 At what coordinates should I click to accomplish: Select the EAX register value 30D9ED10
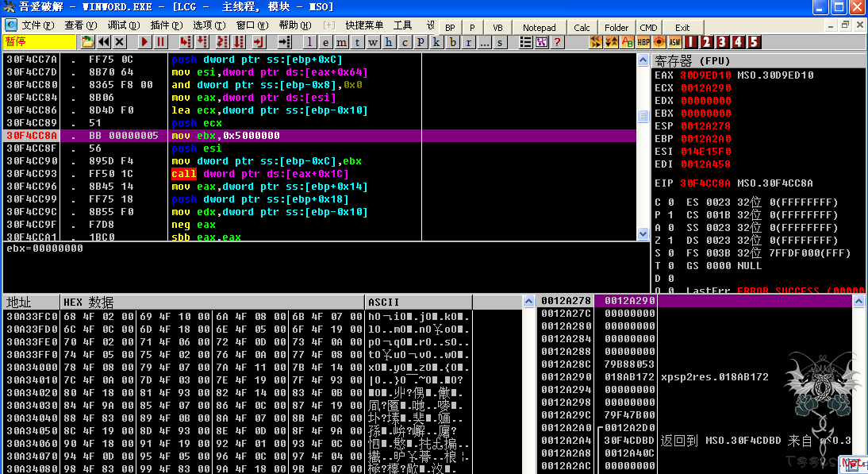[x=706, y=75]
